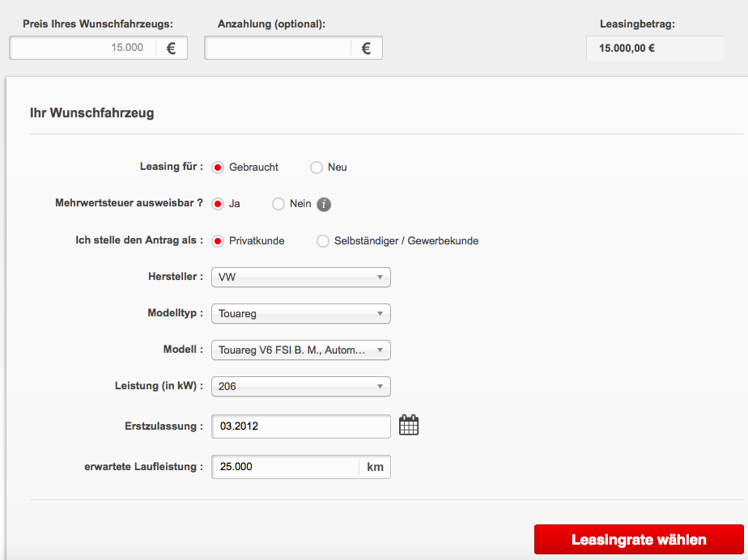Click the info icon next to Nein
748x560 pixels.
tap(324, 204)
